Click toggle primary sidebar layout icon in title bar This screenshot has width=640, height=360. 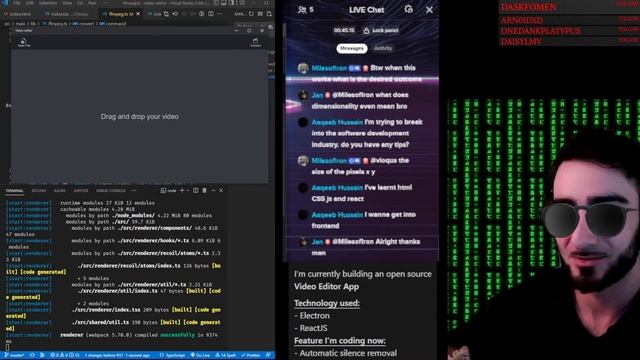[216, 3]
